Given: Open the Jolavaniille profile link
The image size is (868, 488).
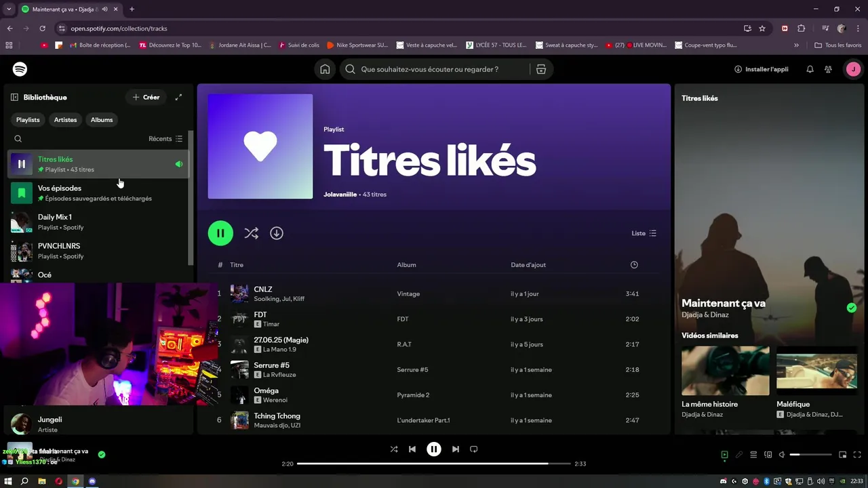Looking at the screenshot, I should pos(340,195).
